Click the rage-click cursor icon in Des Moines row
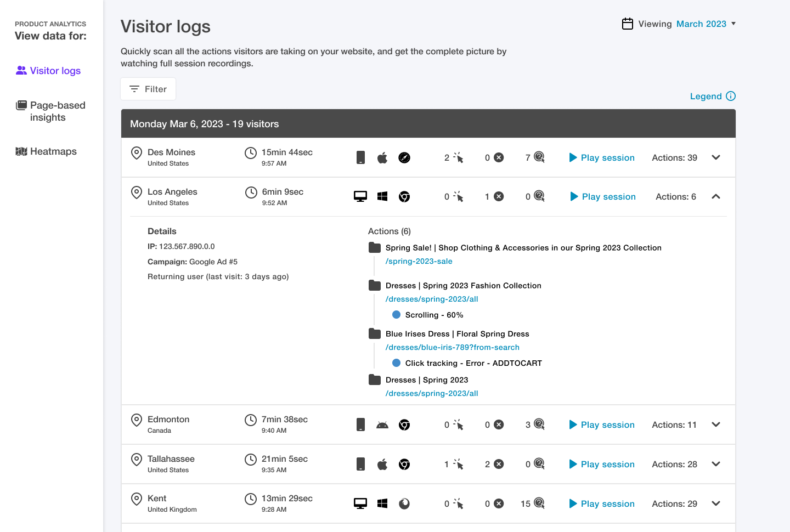Viewport: 790px width, 532px height. (x=459, y=158)
